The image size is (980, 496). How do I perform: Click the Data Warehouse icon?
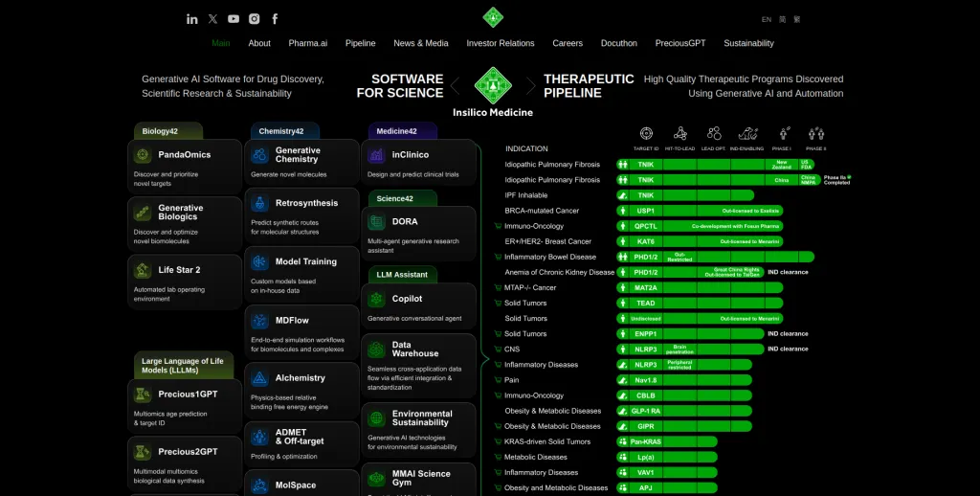376,349
